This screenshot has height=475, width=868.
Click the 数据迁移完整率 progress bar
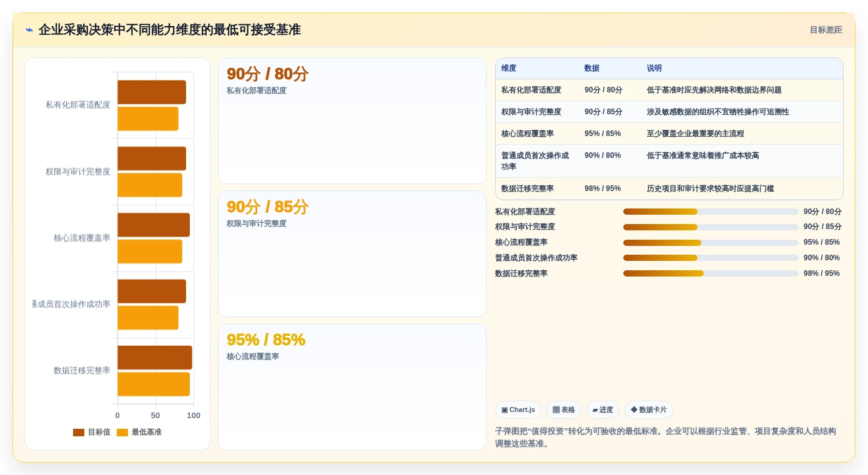click(x=711, y=273)
